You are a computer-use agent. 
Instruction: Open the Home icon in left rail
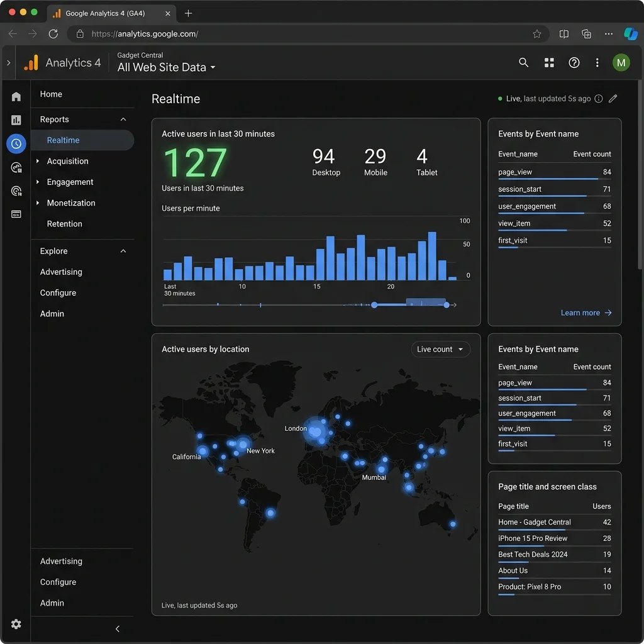pyautogui.click(x=16, y=96)
